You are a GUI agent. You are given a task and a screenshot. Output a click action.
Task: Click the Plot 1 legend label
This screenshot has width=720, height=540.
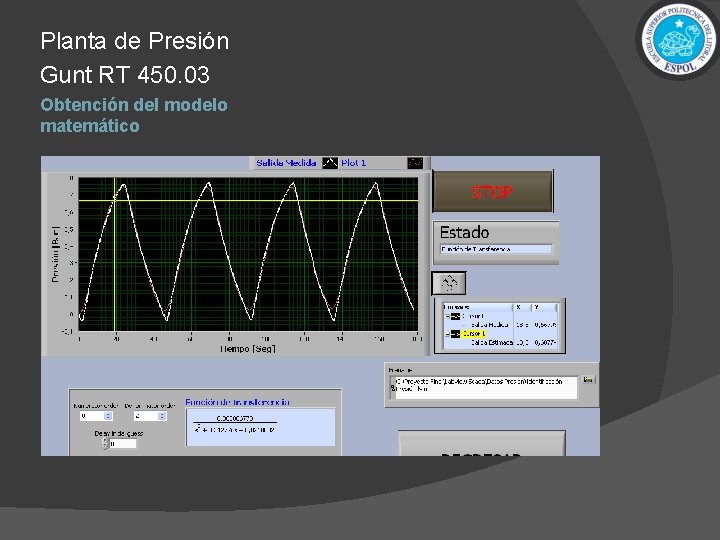[x=354, y=163]
